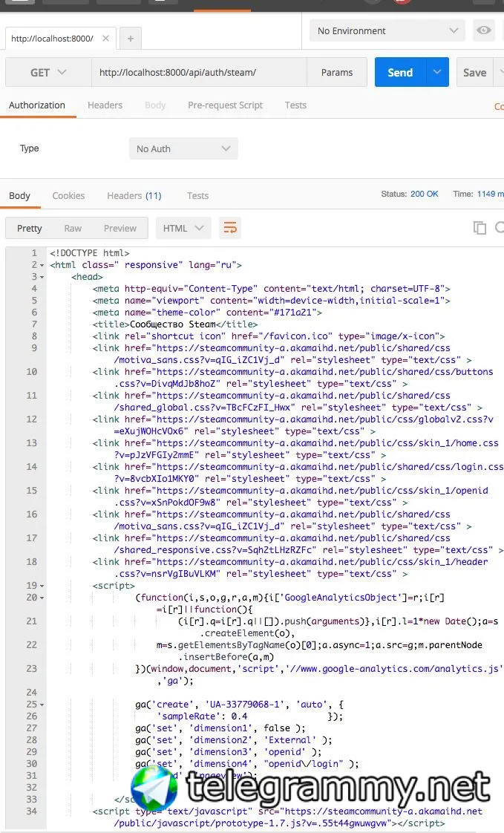Expand the Send button arrow options

tap(437, 72)
